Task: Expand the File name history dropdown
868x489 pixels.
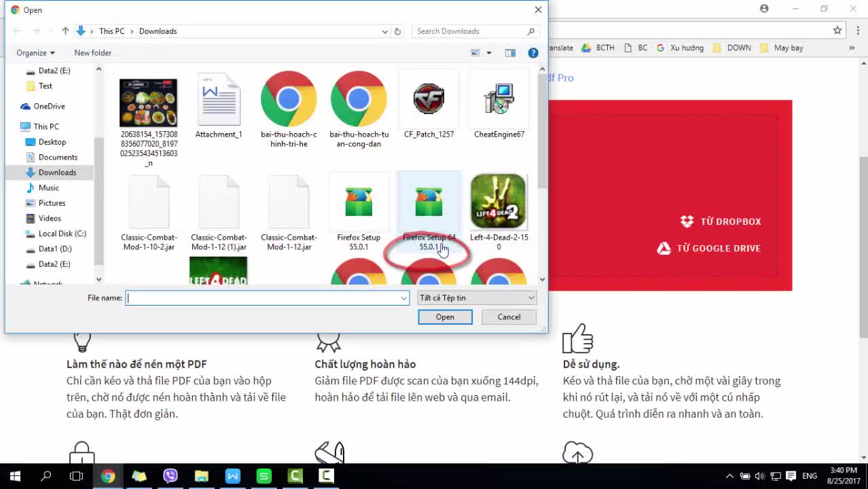Action: pos(403,297)
